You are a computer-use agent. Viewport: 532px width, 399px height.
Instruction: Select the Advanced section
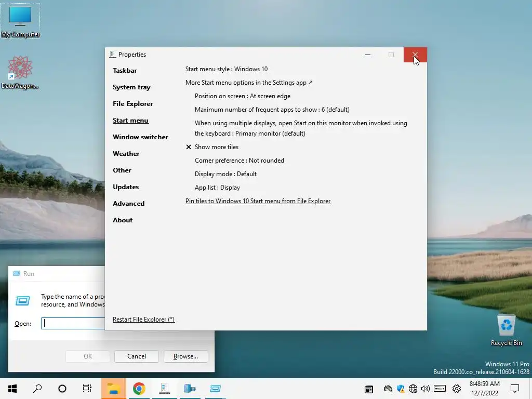coord(129,204)
